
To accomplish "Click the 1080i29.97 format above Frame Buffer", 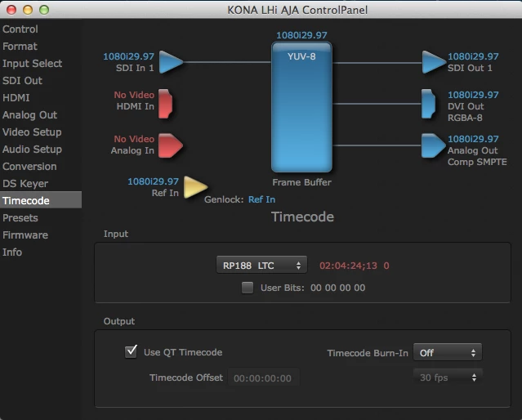I will point(301,35).
